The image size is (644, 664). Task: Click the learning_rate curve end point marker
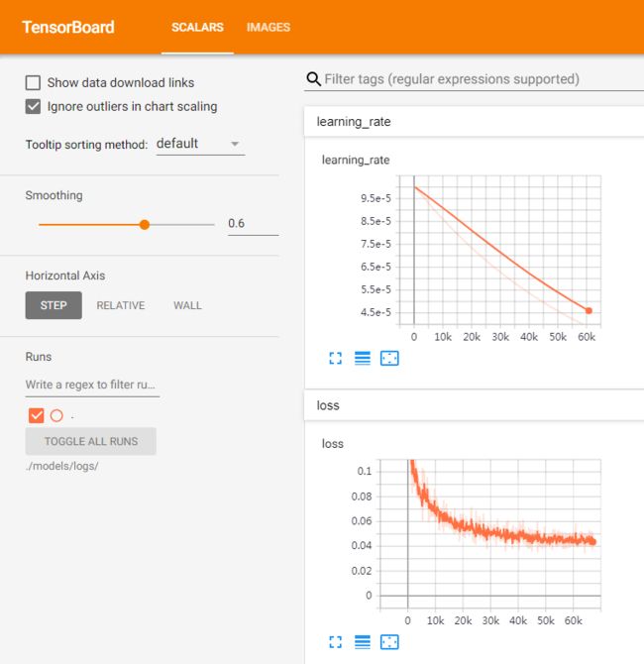[589, 311]
